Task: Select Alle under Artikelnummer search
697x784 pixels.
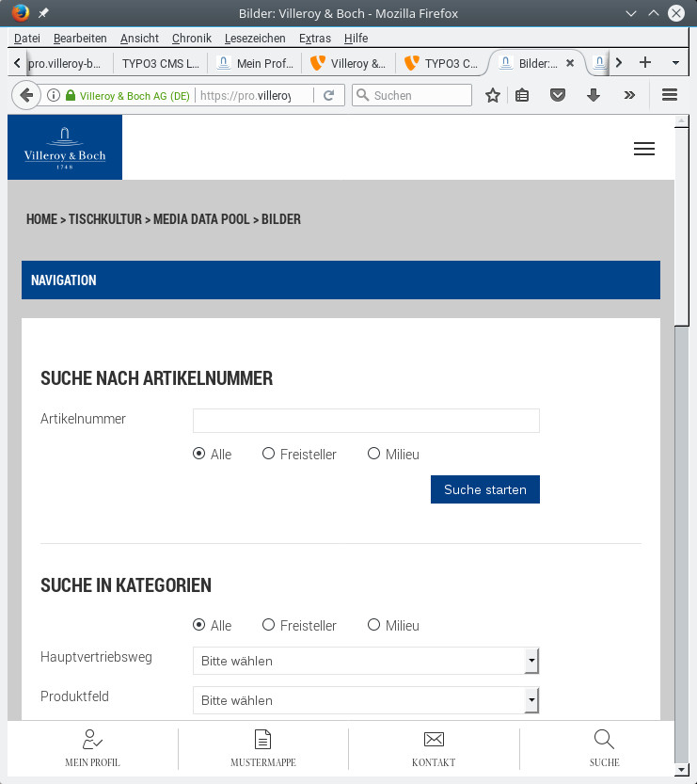Action: pyautogui.click(x=198, y=454)
